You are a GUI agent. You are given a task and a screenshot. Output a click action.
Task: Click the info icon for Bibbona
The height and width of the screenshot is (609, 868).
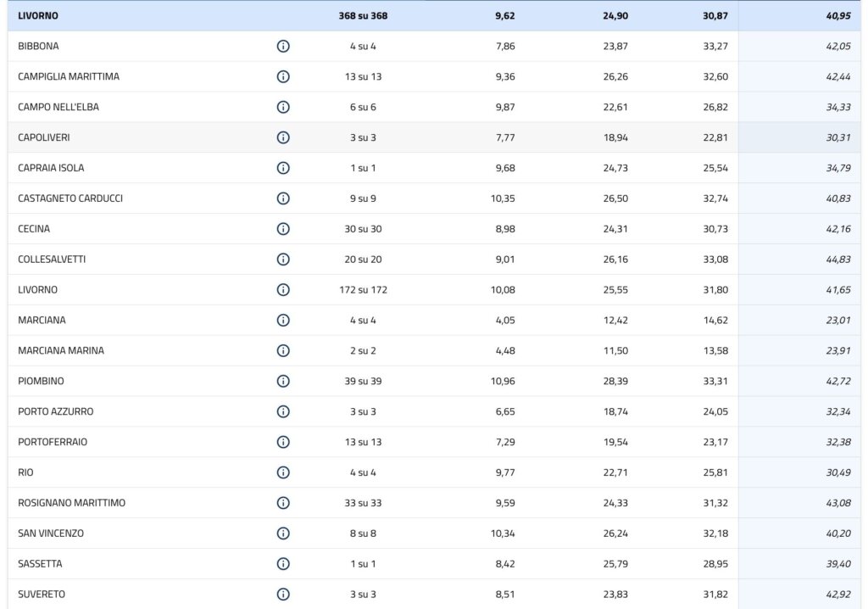click(283, 46)
